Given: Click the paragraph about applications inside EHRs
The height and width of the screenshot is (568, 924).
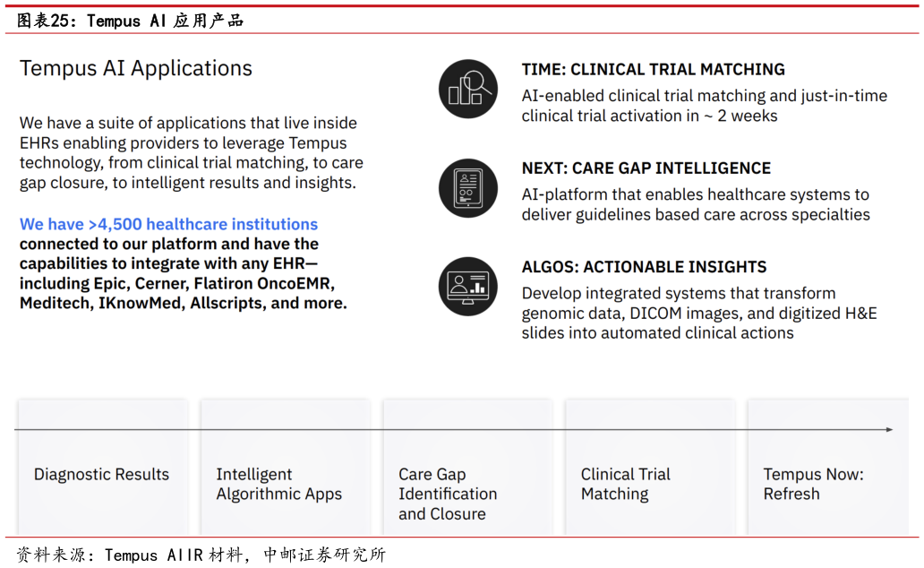Looking at the screenshot, I should [x=192, y=153].
